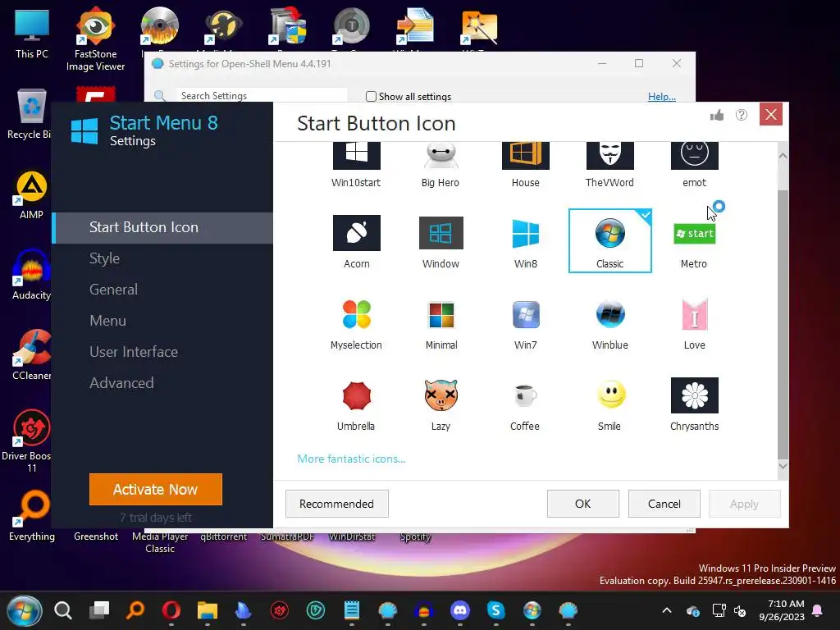Select the Classic orb icon
Image resolution: width=840 pixels, height=630 pixels.
click(609, 240)
